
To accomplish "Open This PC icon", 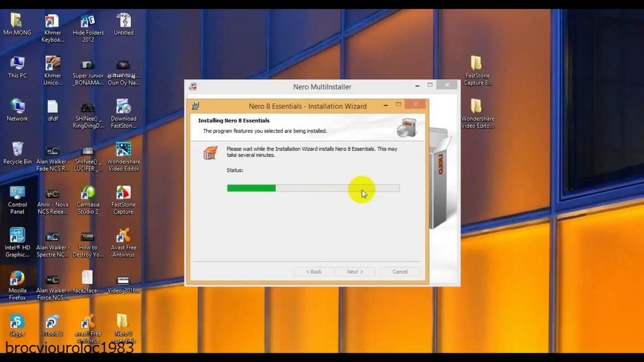I will coord(17,67).
